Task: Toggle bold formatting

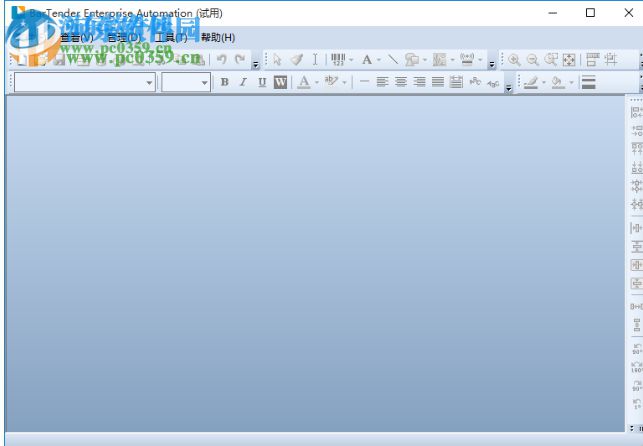Action: tap(225, 82)
